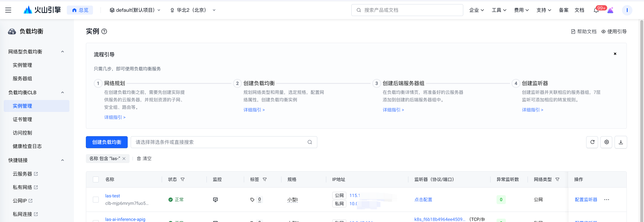Image resolution: width=644 pixels, height=222 pixels.
Task: Open 证书管理 in sidebar
Action: pyautogui.click(x=23, y=119)
